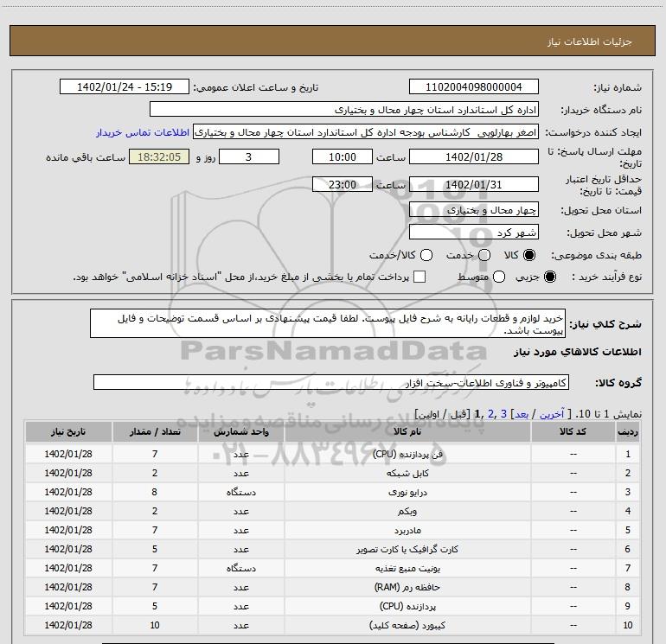The height and width of the screenshot is (644, 666).
Task: Toggle the اسناد خزانه اسلامی payment checkbox
Action: [419, 277]
